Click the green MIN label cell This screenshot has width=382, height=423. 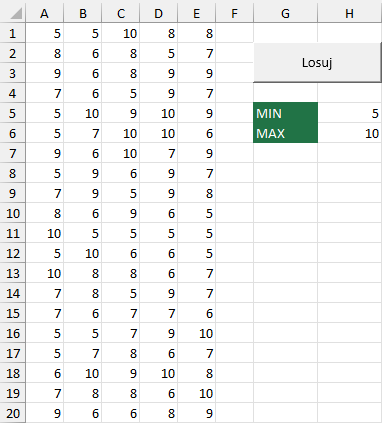[285, 113]
